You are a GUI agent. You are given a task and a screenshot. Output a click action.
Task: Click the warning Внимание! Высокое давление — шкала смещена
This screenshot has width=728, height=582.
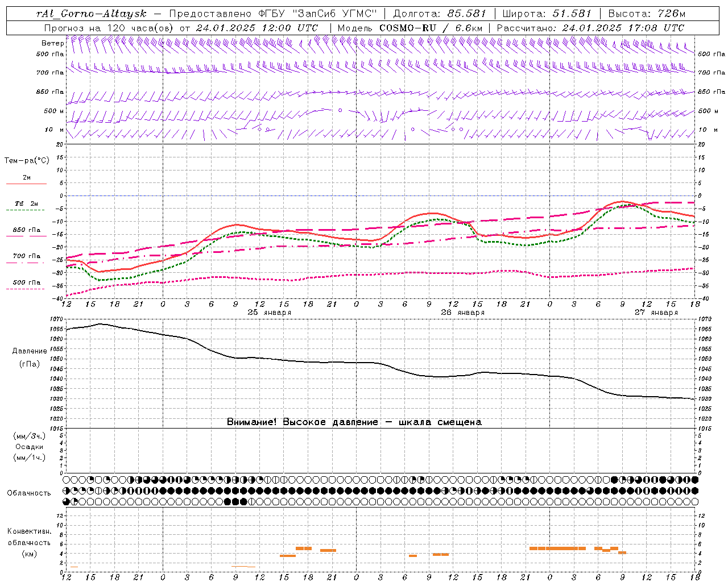point(354,422)
